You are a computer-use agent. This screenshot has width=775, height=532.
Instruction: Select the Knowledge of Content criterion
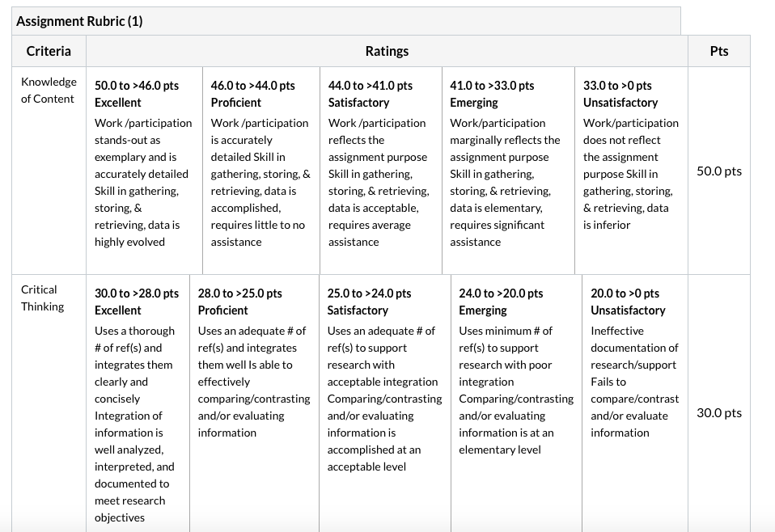click(49, 91)
